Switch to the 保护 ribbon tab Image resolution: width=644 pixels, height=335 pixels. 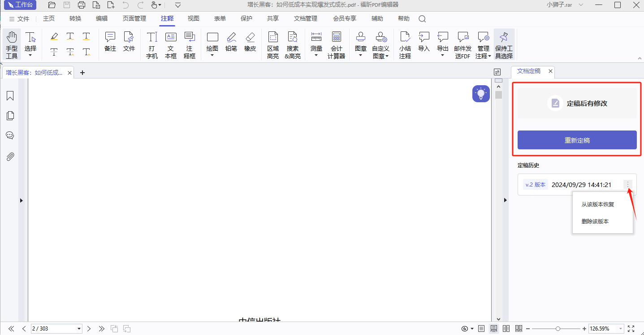click(x=246, y=19)
